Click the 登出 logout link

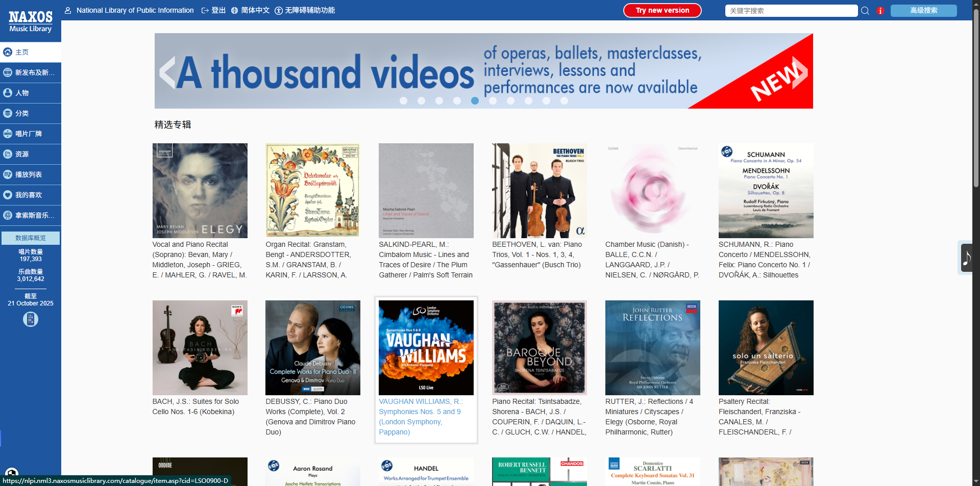pyautogui.click(x=213, y=10)
